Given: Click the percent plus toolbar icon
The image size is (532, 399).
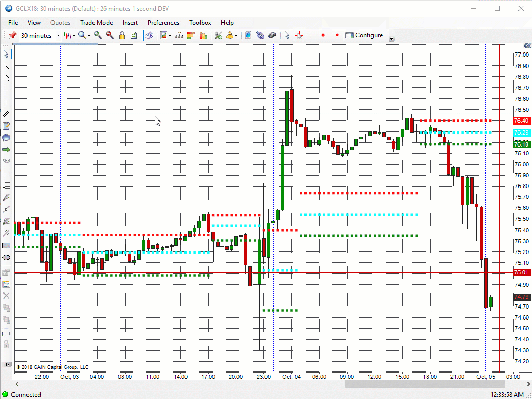Looking at the screenshot, I should pyautogui.click(x=219, y=35).
